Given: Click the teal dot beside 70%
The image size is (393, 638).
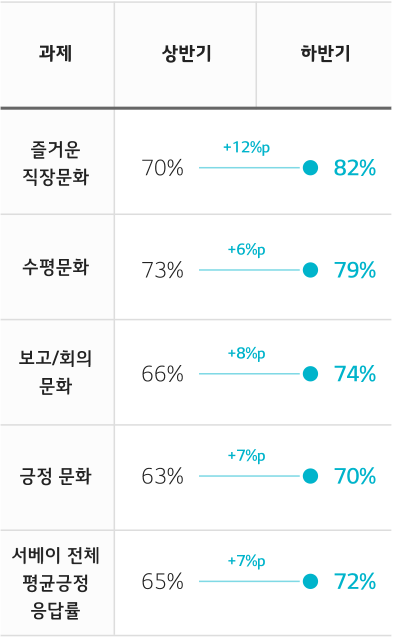Looking at the screenshot, I should [310, 476].
